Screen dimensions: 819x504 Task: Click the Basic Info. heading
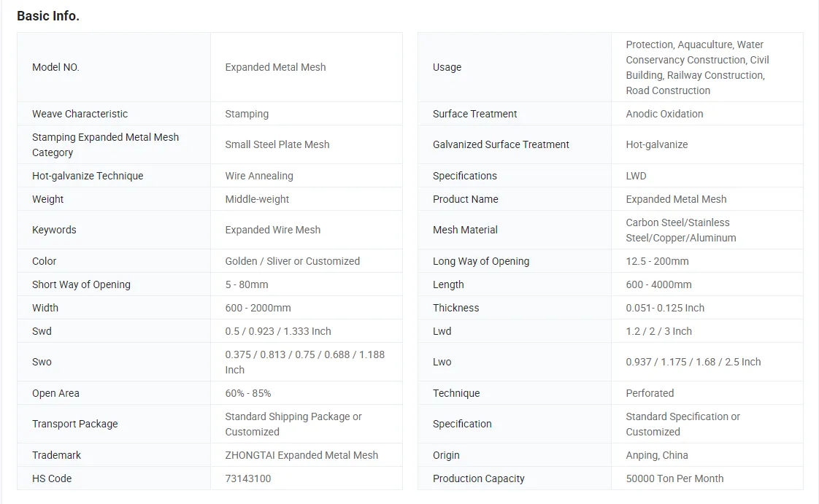pyautogui.click(x=48, y=16)
